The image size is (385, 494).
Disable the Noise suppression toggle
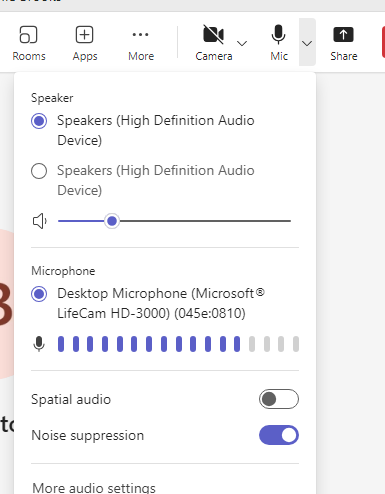[279, 435]
